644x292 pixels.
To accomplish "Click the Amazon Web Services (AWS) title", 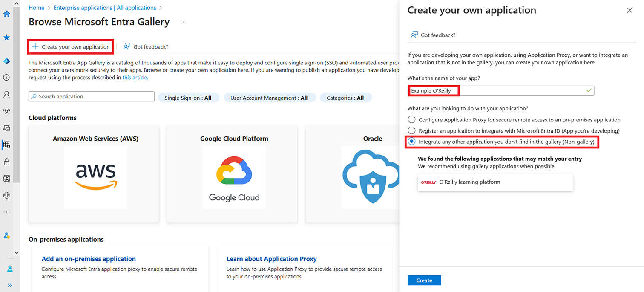I will coord(96,139).
